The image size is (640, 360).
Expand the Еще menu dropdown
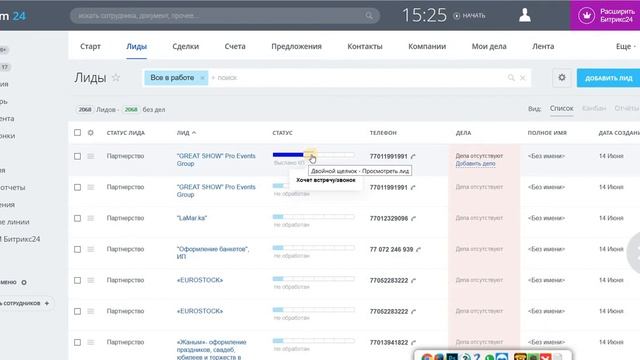tap(626, 47)
